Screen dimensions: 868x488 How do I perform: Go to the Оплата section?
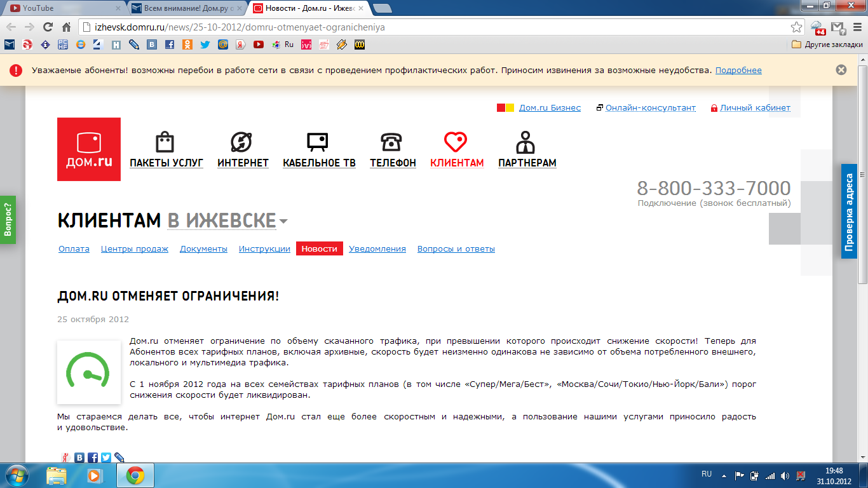click(x=74, y=249)
